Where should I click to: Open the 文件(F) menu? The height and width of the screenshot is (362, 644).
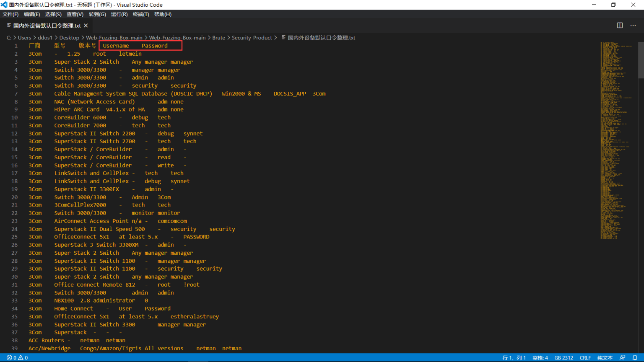coord(10,14)
